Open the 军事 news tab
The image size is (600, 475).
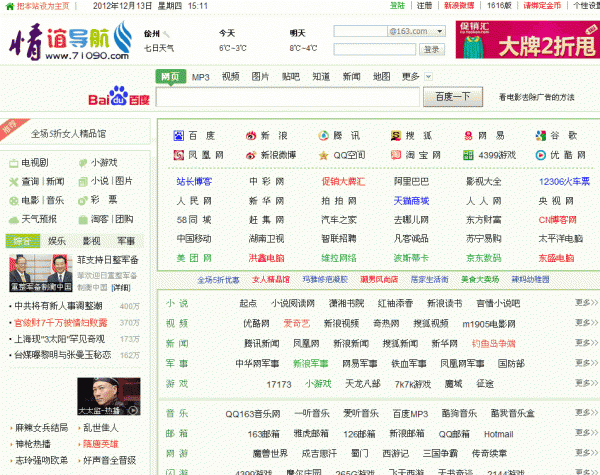click(x=126, y=241)
